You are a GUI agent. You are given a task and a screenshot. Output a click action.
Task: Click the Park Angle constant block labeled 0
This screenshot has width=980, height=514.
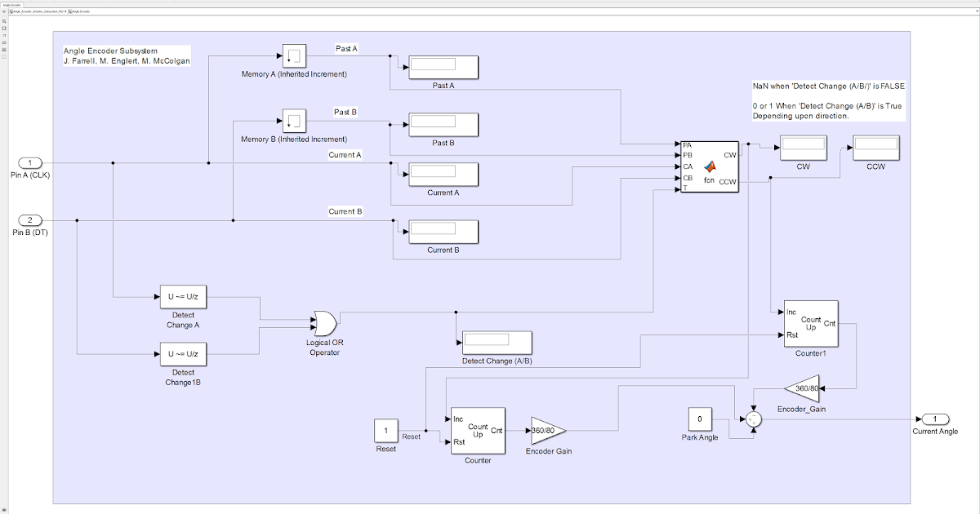700,419
